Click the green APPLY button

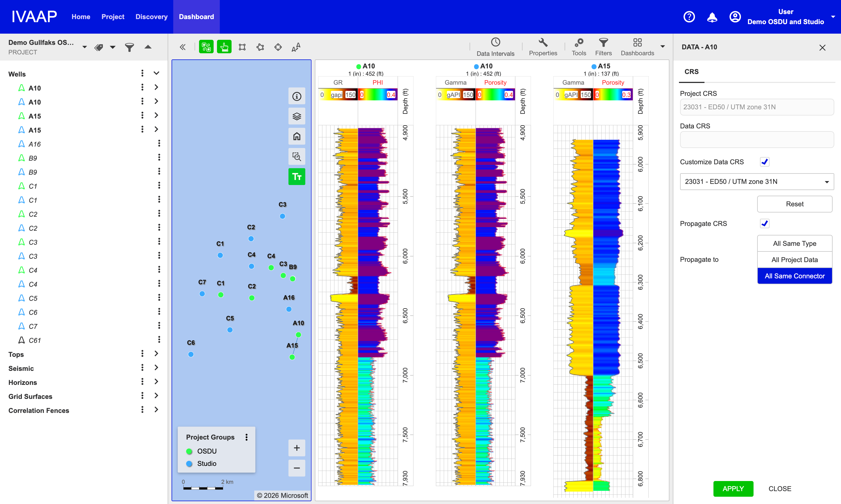tap(733, 489)
